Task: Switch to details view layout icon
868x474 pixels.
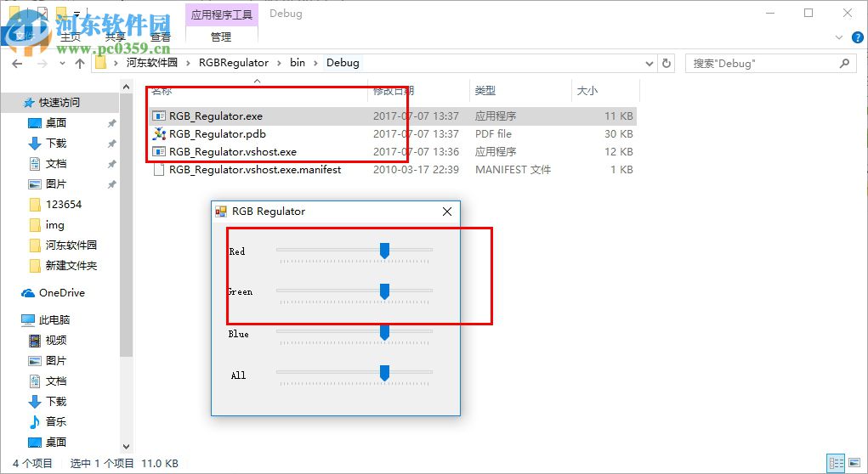Action: (x=837, y=463)
